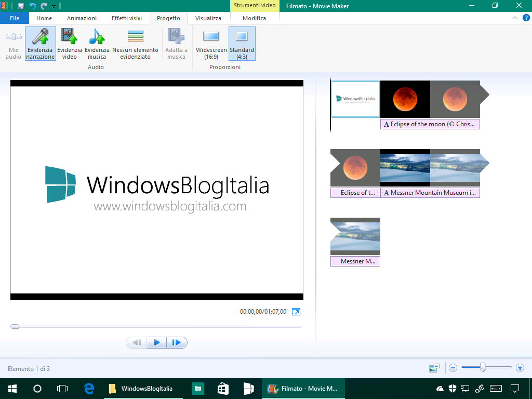Select caption 'Eclipse of t...'

point(355,193)
